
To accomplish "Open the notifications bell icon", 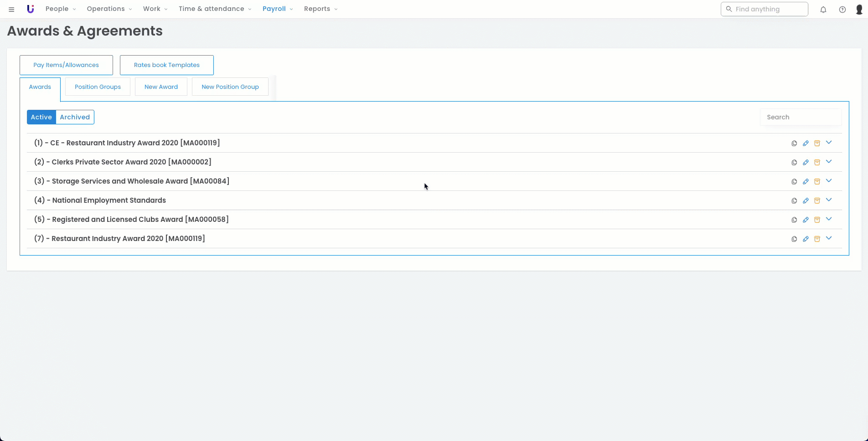I will [823, 10].
